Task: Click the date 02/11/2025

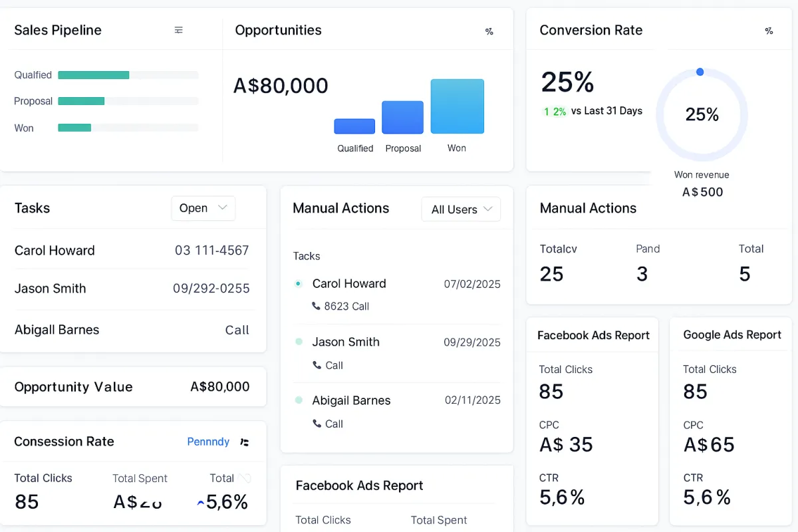Action: coord(473,400)
